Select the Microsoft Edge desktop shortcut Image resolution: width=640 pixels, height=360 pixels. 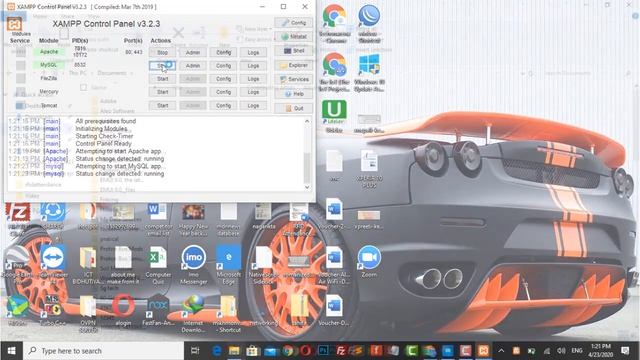(229, 265)
